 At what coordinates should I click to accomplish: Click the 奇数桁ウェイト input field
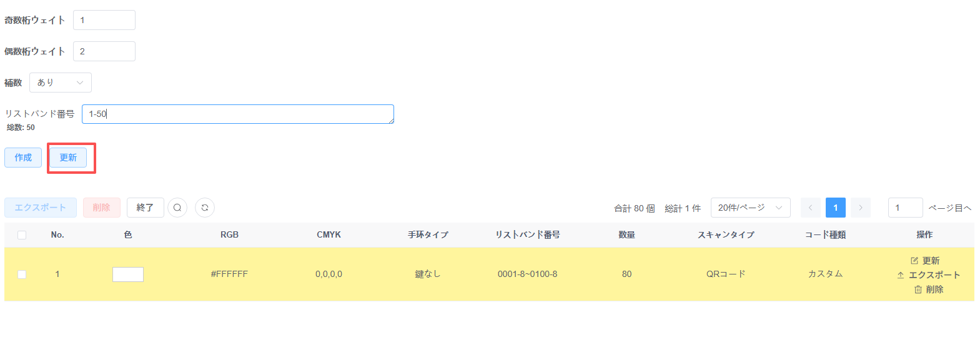[104, 20]
